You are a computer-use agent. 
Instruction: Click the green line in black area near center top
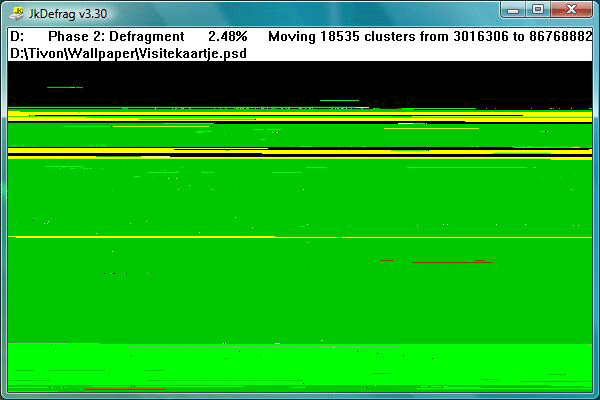click(x=339, y=100)
